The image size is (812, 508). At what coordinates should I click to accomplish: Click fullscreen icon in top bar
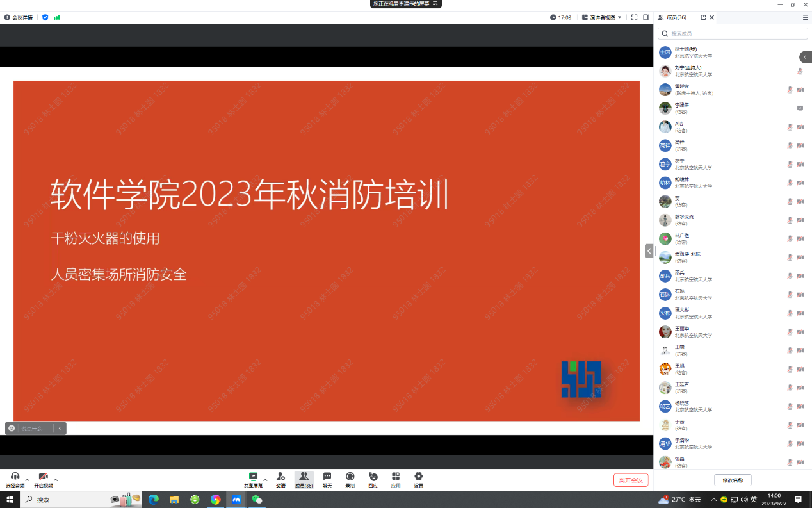(x=635, y=17)
